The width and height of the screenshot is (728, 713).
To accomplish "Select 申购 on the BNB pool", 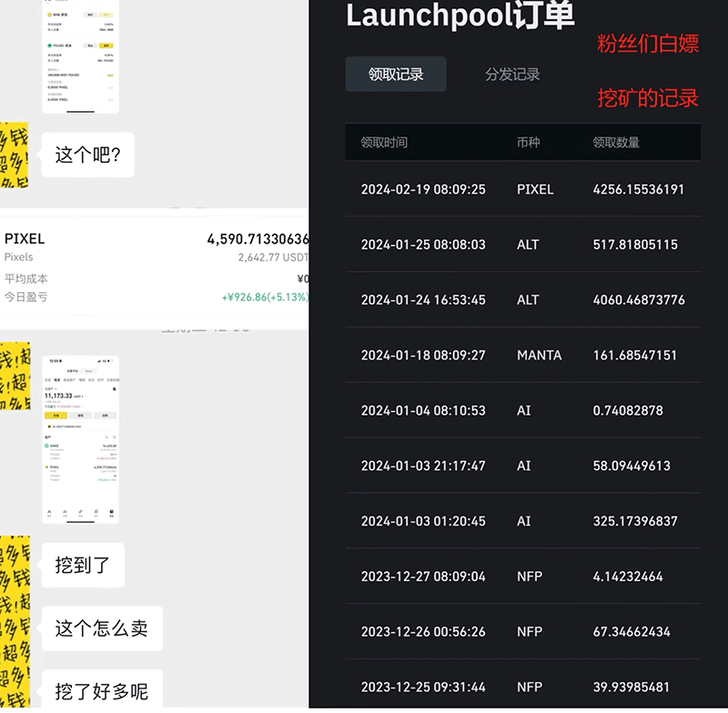I will [x=106, y=15].
